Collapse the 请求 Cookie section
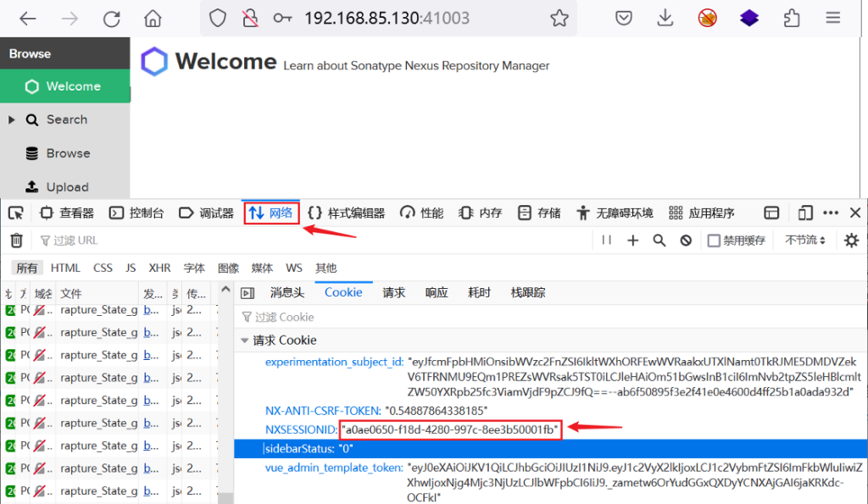This screenshot has height=504, width=868. 244,341
